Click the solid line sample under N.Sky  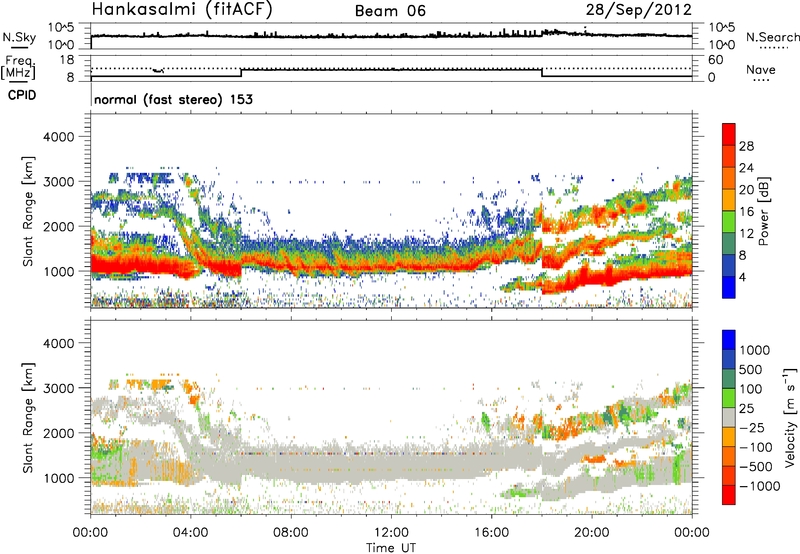(x=19, y=47)
